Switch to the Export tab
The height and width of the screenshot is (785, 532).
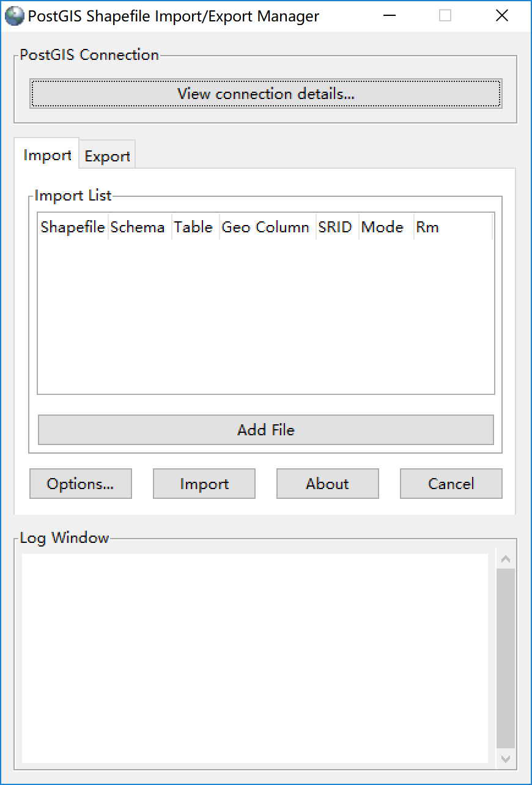[x=107, y=156]
